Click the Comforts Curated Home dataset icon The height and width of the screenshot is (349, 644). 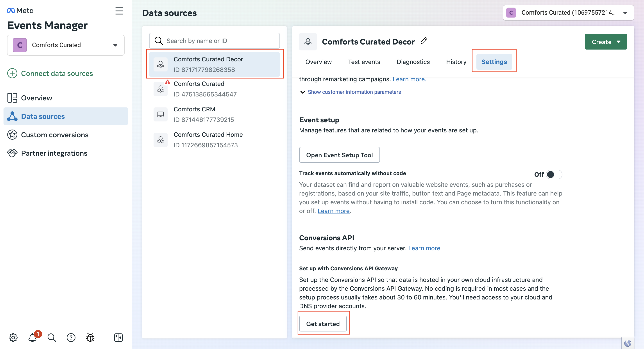click(161, 140)
